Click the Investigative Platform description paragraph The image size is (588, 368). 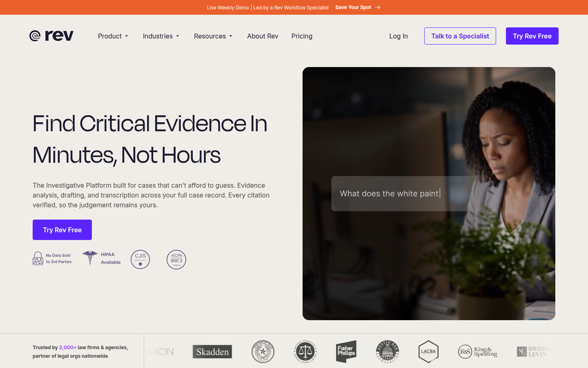(151, 195)
